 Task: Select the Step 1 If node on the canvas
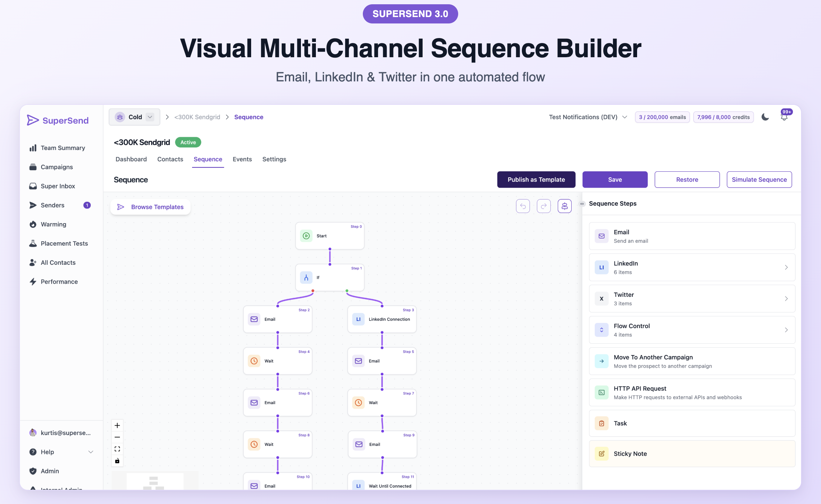tap(329, 278)
